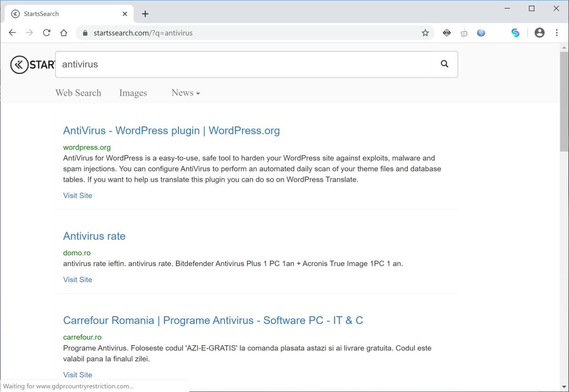Screen dimensions: 569x392
Task: Minimize the browser window
Action: tap(507, 9)
